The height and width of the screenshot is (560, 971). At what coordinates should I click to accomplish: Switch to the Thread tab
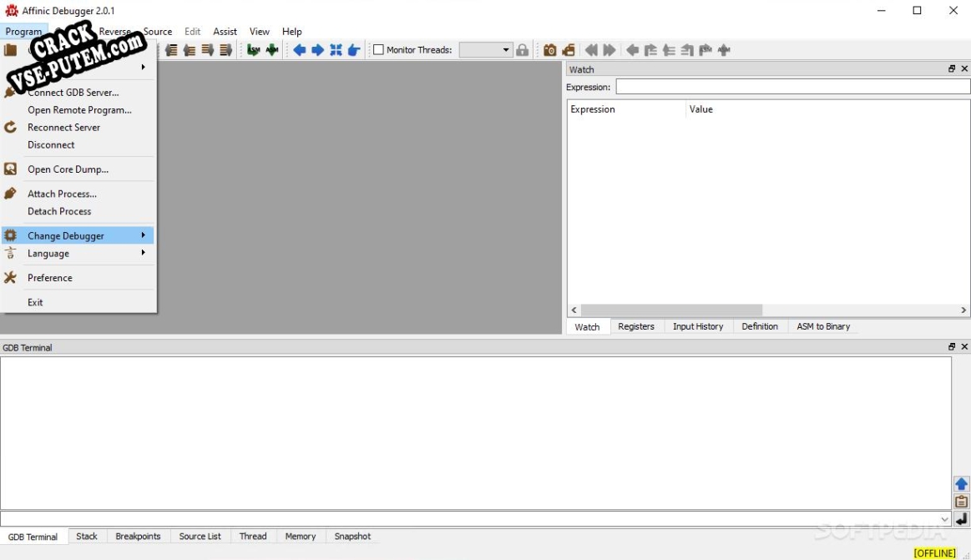click(253, 537)
